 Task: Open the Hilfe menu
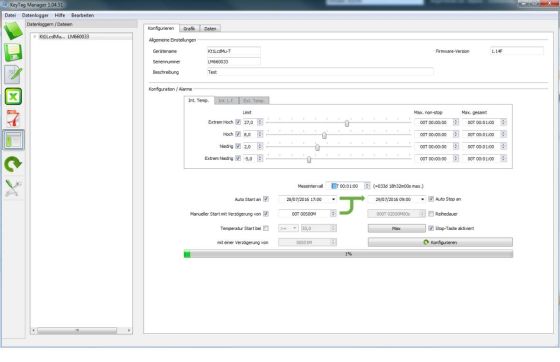coord(60,15)
